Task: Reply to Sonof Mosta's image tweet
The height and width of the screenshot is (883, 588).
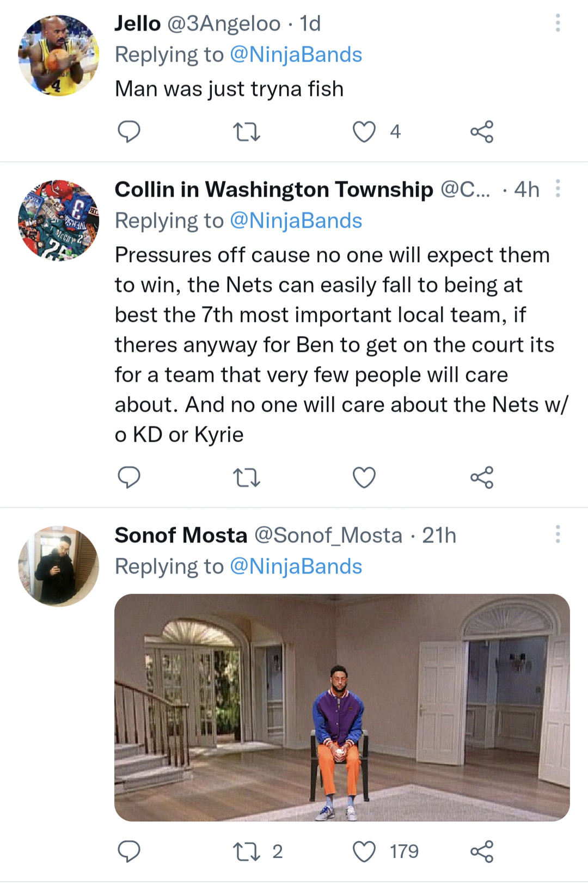Action: 129,851
